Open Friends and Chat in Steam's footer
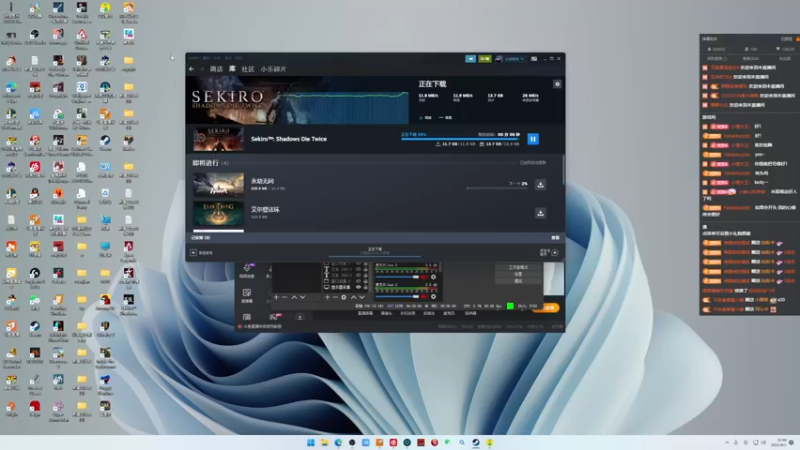This screenshot has width=800, height=450. [549, 252]
